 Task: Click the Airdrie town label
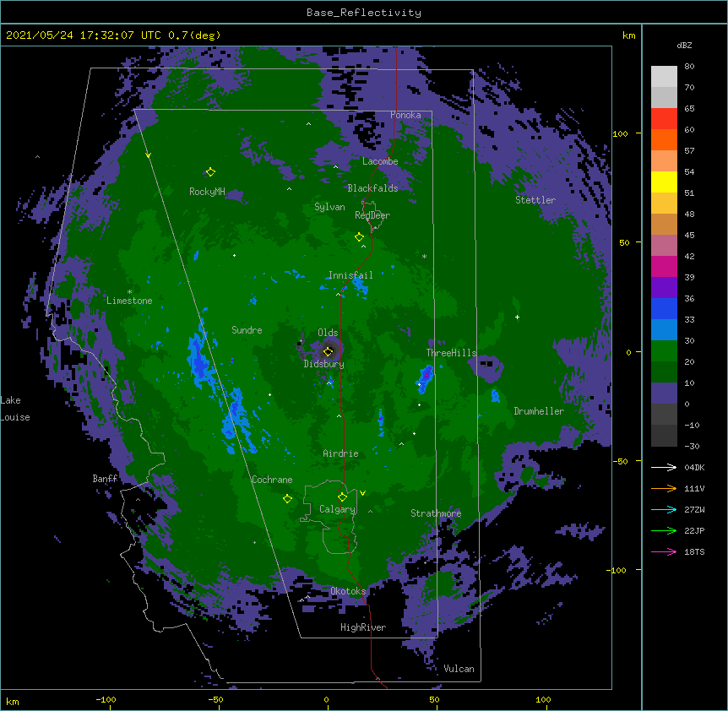pyautogui.click(x=341, y=453)
